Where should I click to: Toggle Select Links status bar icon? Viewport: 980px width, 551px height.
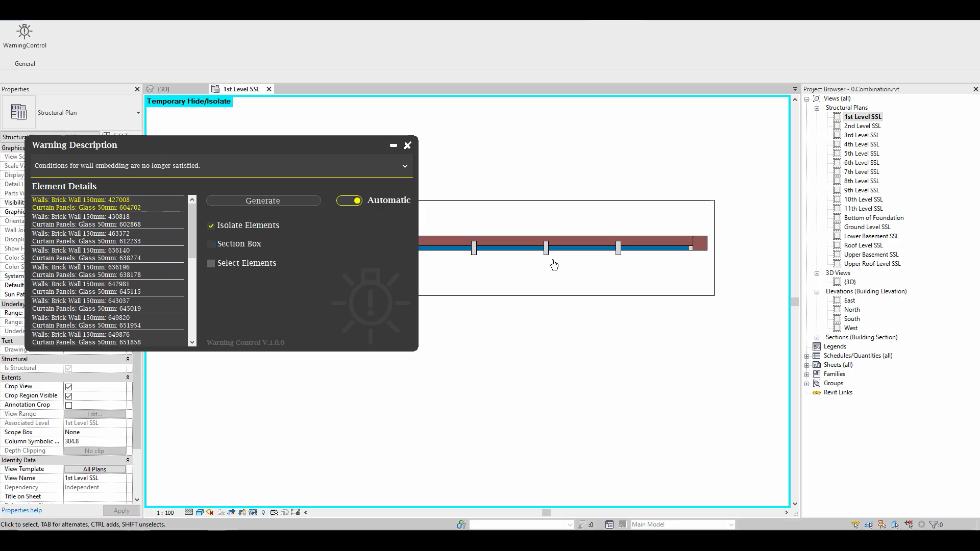point(855,524)
